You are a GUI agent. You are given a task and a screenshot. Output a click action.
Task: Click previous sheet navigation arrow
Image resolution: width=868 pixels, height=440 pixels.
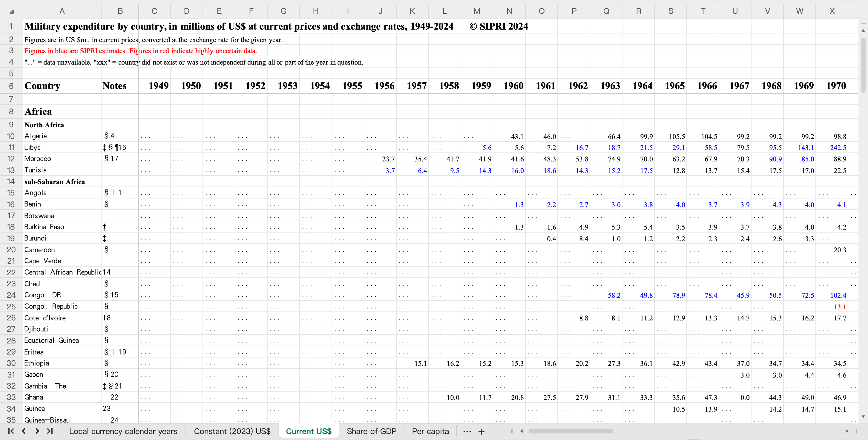pos(24,431)
